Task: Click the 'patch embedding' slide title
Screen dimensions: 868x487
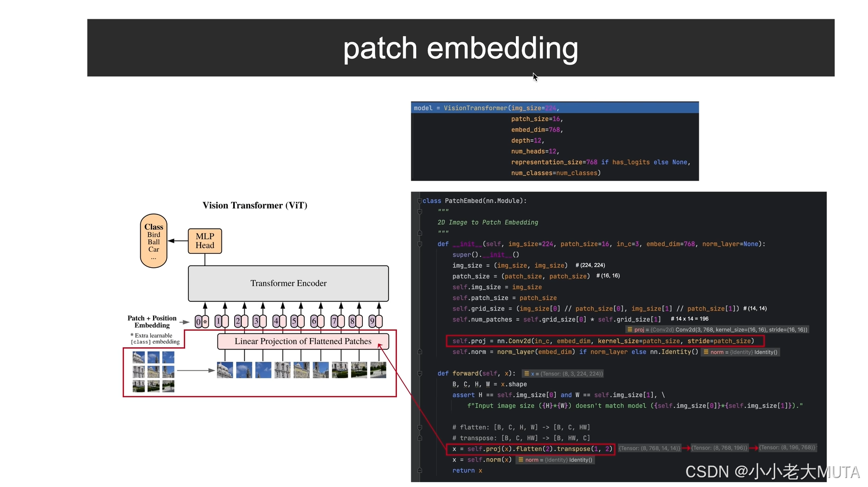Action: (x=460, y=48)
